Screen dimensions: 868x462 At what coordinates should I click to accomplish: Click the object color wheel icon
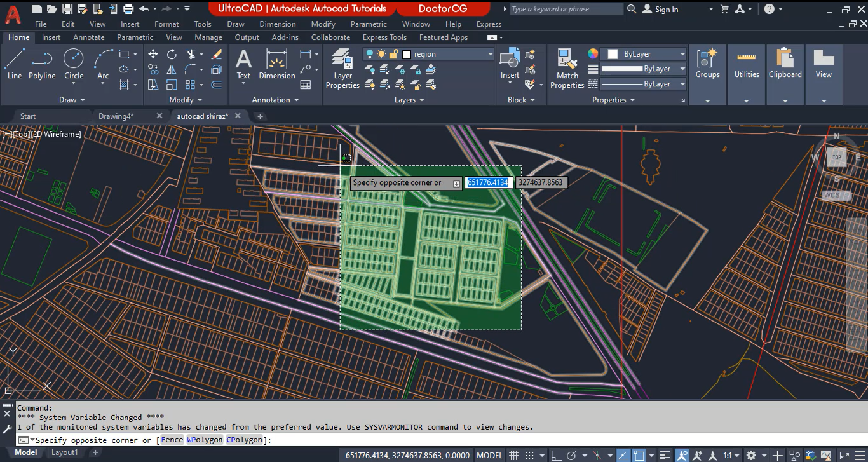(x=592, y=54)
